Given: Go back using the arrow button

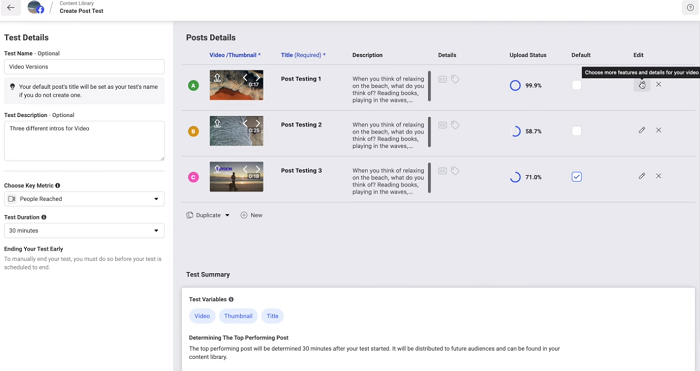Looking at the screenshot, I should tap(11, 8).
